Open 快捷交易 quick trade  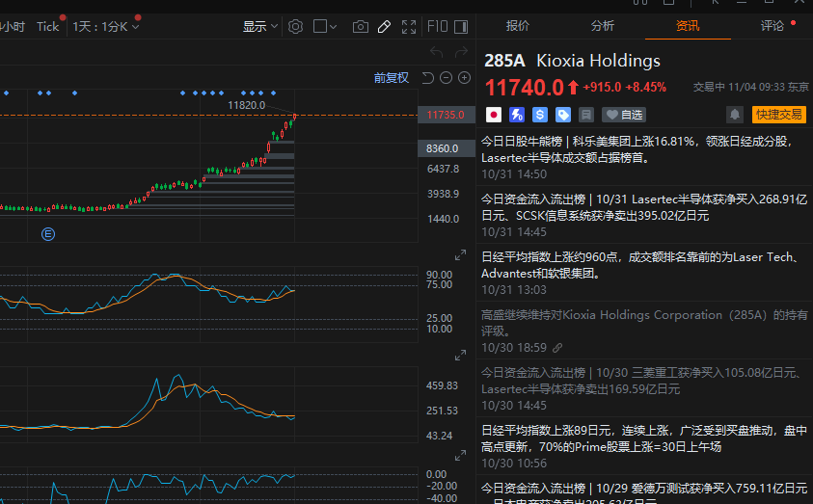[779, 115]
